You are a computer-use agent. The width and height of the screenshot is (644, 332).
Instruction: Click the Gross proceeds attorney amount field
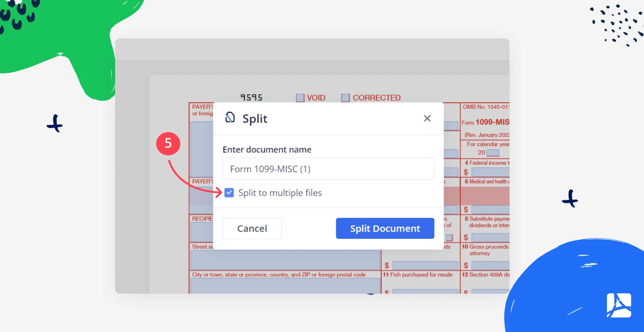[x=491, y=266]
